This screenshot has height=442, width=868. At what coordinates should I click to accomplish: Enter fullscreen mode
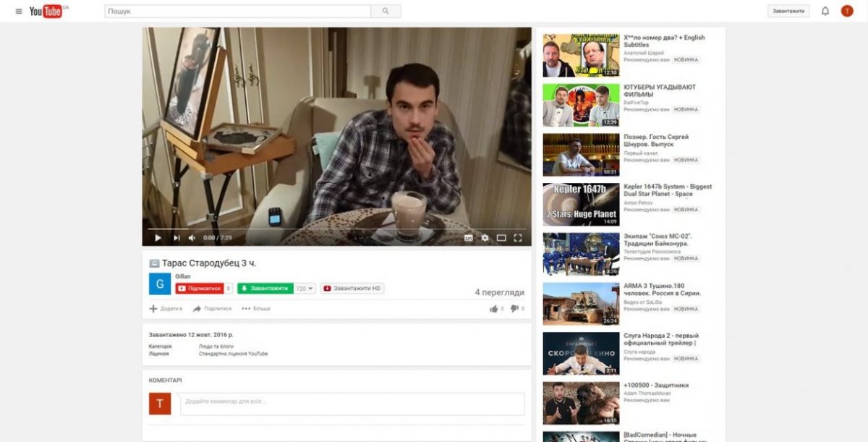(x=518, y=237)
